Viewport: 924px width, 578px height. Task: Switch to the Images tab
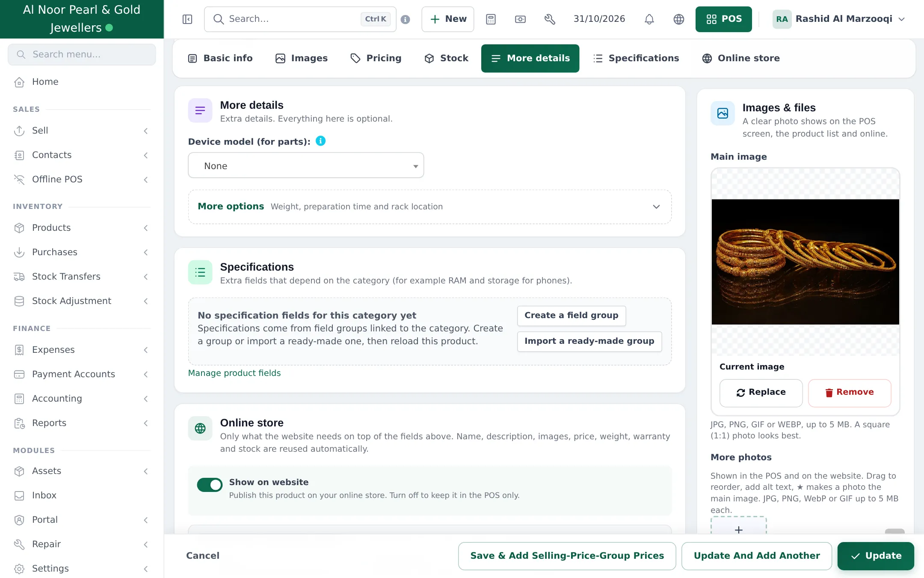[302, 58]
